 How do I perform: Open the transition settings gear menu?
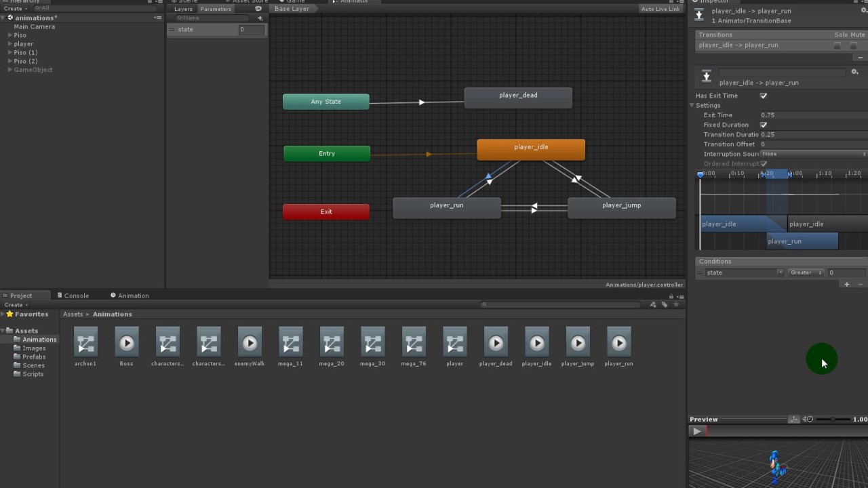tap(854, 72)
